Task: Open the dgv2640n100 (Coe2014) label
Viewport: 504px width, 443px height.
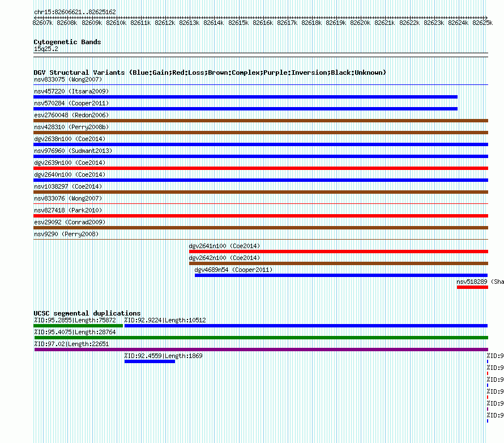Action: (70, 174)
